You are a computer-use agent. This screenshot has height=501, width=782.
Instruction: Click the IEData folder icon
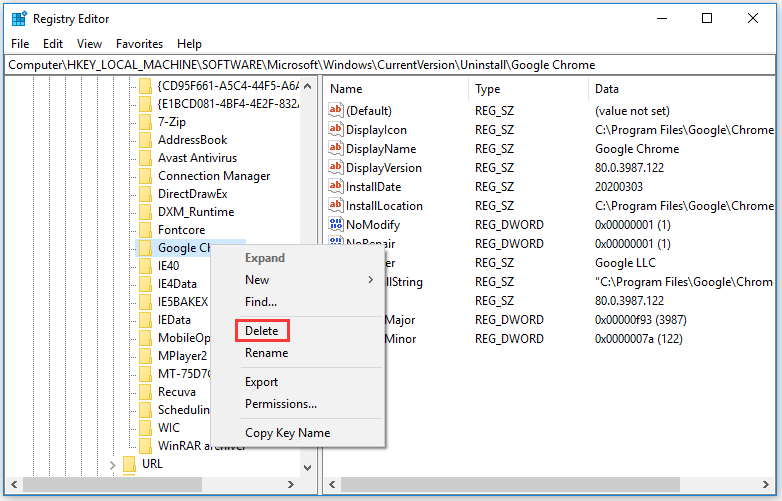coord(145,320)
